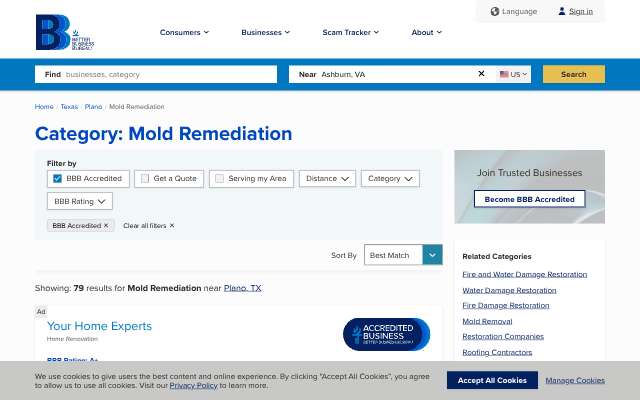The image size is (640, 400).
Task: Go to Plano breadcrumb
Action: [x=93, y=107]
